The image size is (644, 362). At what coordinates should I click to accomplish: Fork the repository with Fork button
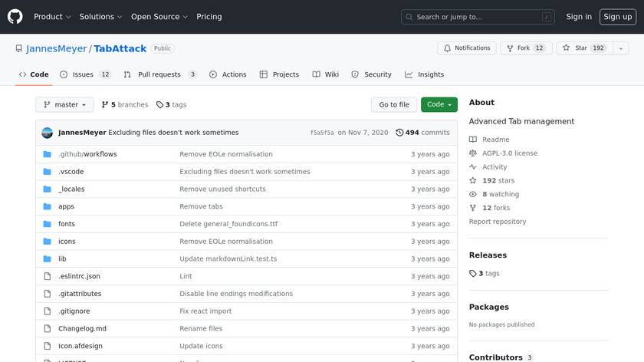(526, 48)
